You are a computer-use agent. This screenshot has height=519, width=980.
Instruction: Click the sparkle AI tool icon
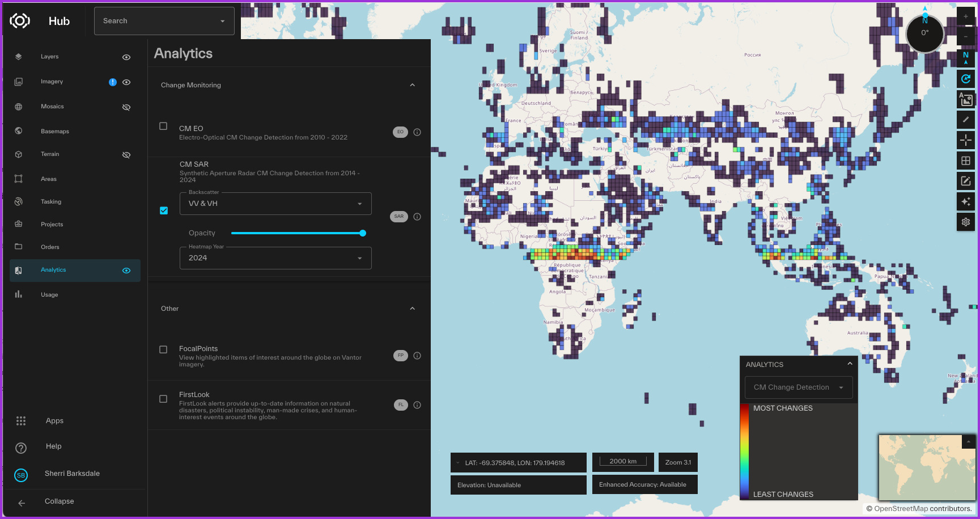coord(965,201)
